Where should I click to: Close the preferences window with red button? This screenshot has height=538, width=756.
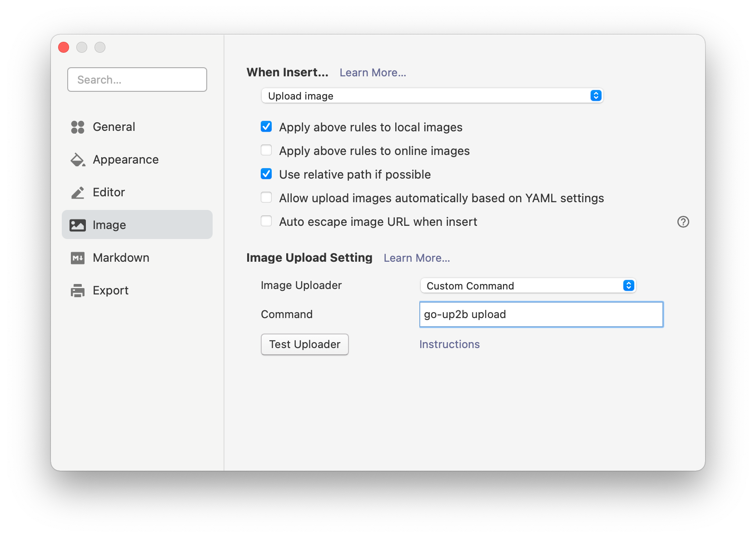click(x=64, y=47)
